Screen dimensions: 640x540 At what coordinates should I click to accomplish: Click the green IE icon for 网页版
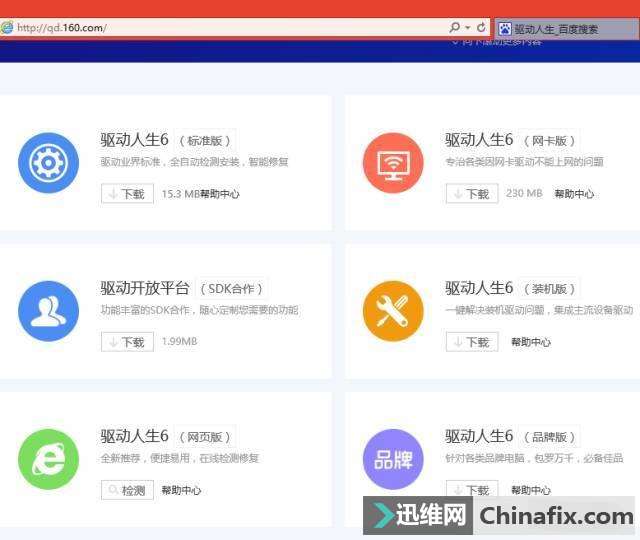coord(48,459)
